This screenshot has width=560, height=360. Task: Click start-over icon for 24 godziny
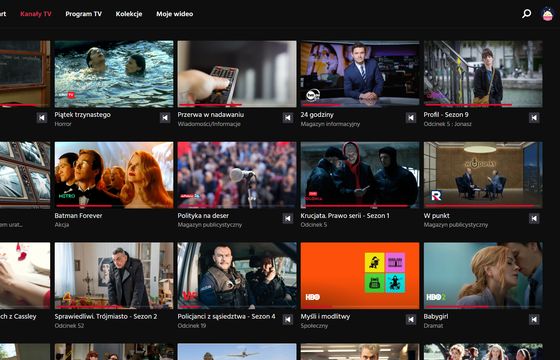(x=411, y=118)
